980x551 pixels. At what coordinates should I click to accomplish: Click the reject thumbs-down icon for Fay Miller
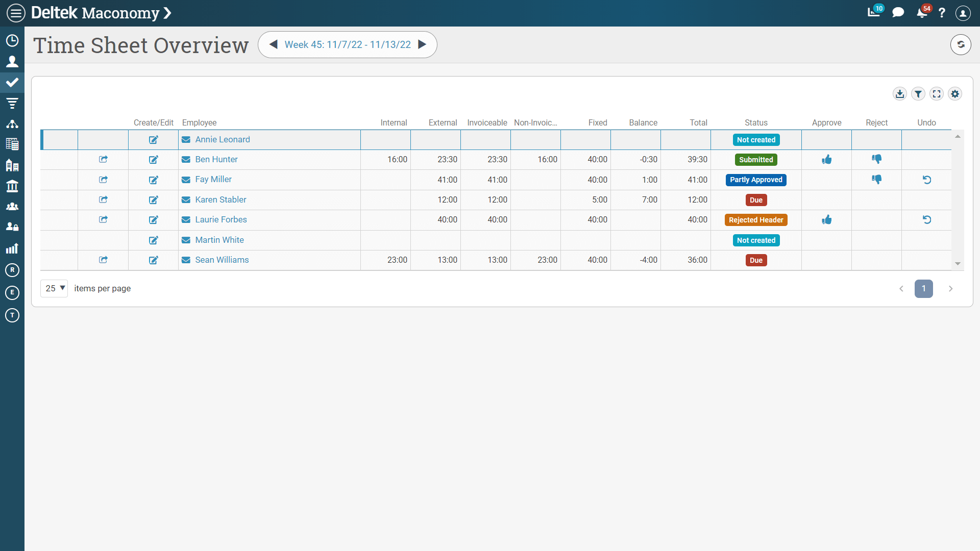point(877,179)
